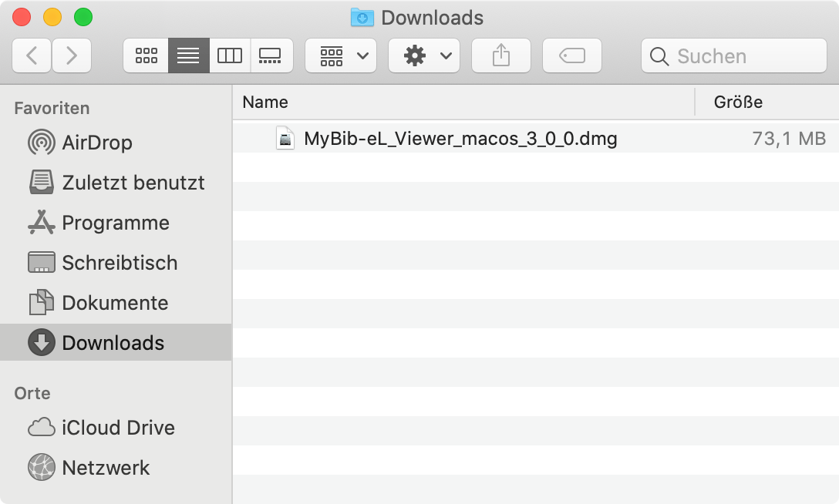The width and height of the screenshot is (839, 504).
Task: Go forward with the right arrow button
Action: coord(72,55)
